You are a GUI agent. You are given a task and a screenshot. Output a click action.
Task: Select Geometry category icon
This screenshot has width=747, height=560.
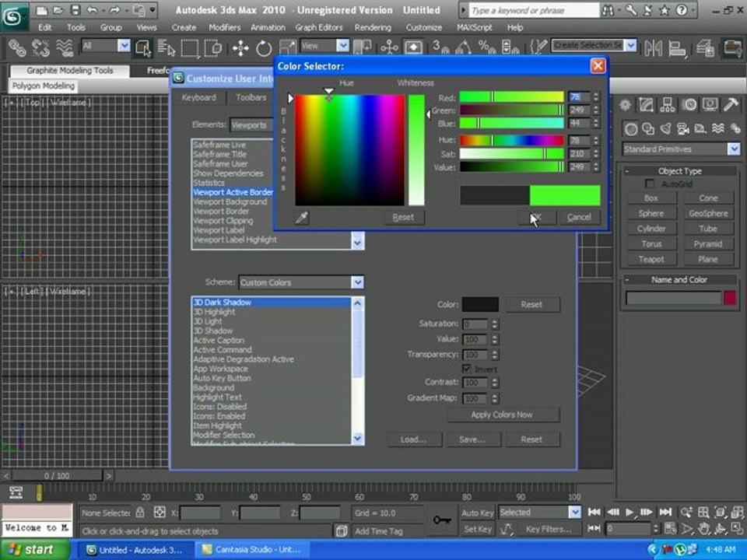tap(631, 128)
